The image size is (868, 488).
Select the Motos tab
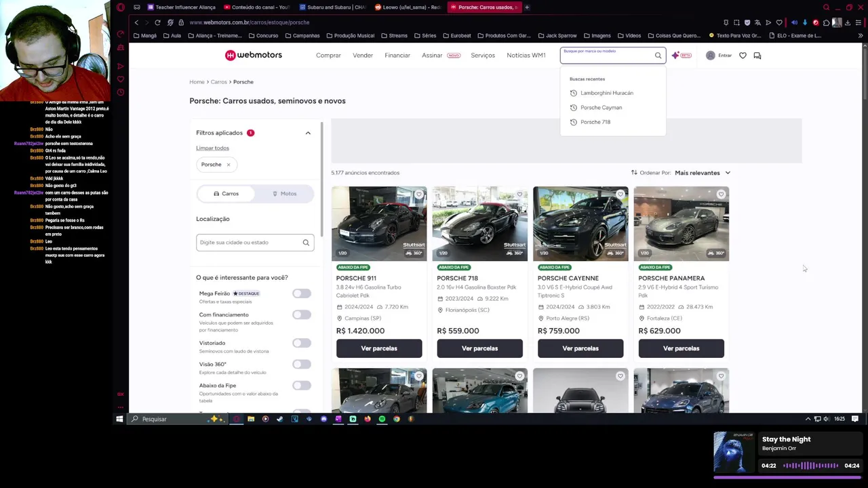pyautogui.click(x=284, y=194)
